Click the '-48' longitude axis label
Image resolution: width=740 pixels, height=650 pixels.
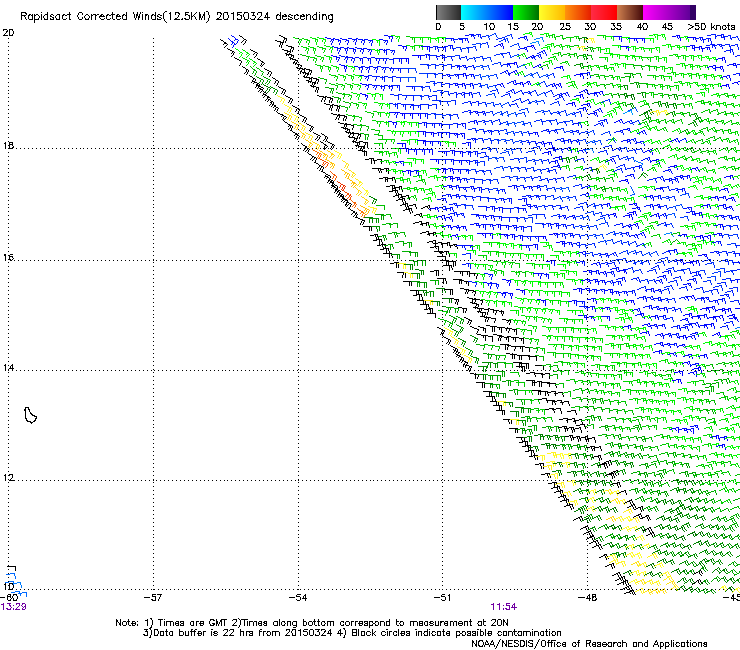click(588, 598)
